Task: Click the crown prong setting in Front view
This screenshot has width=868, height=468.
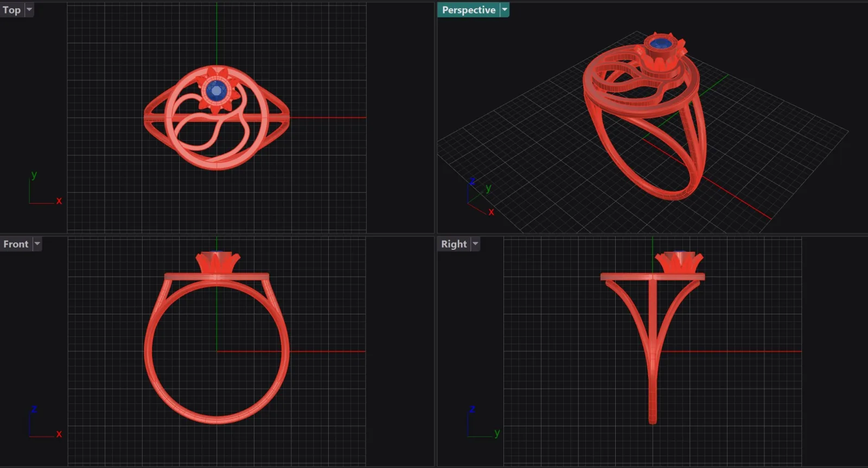Action: point(217,262)
